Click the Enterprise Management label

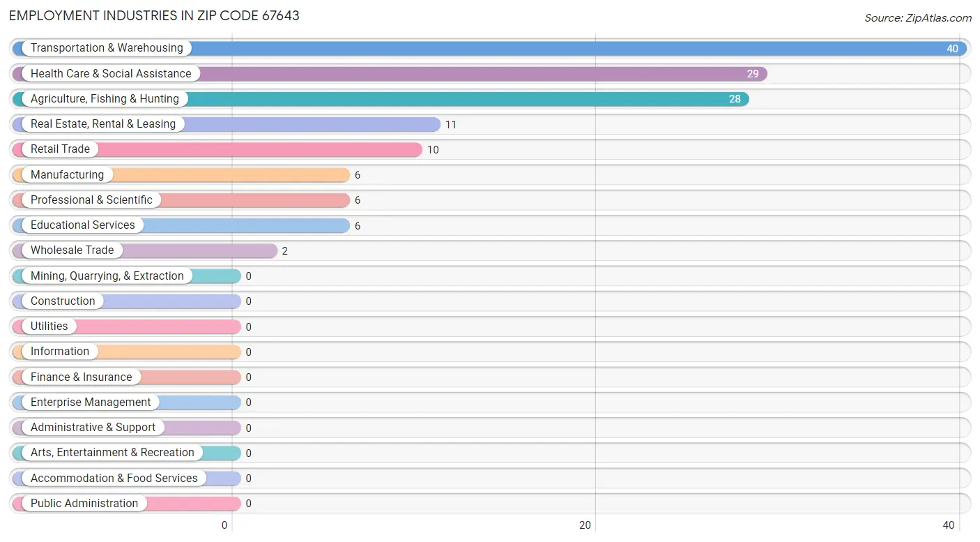point(91,402)
